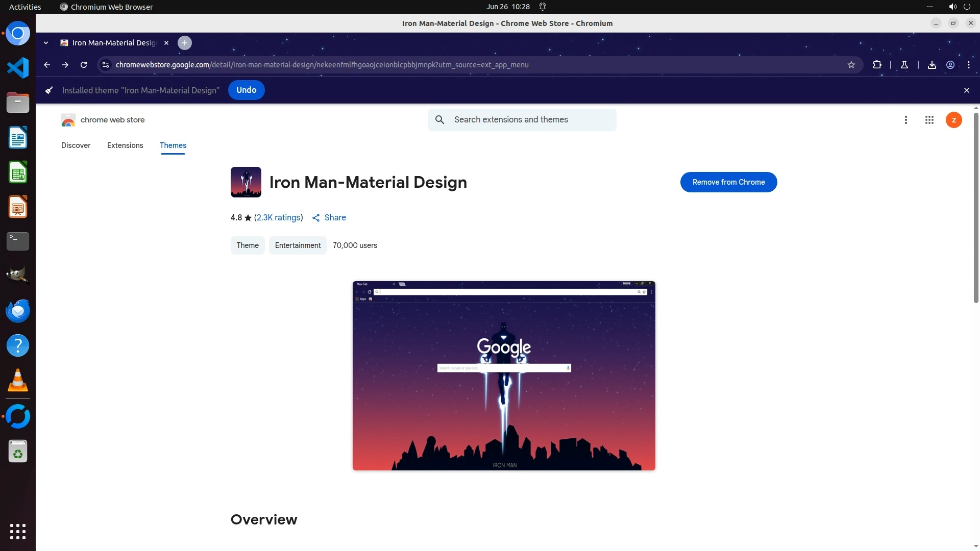Click the bookmark star icon
The height and width of the screenshot is (551, 980).
click(x=851, y=65)
